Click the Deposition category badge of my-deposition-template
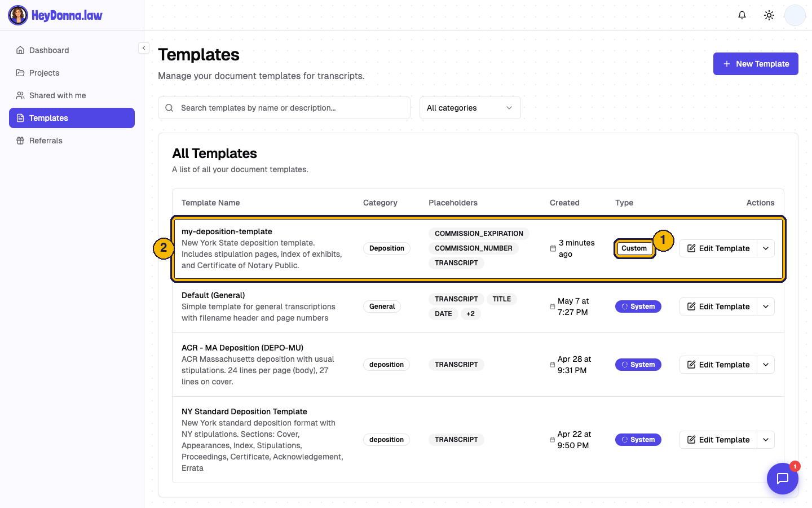The image size is (812, 508). 387,248
